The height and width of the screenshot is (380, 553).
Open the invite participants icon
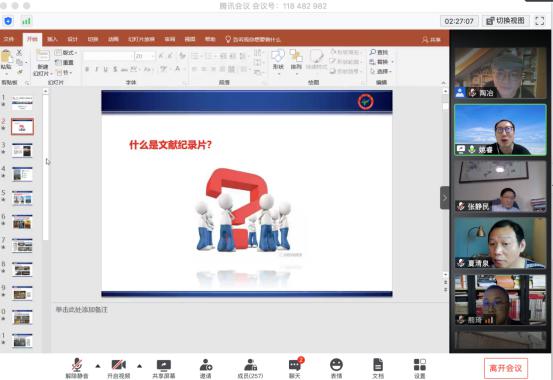206,368
